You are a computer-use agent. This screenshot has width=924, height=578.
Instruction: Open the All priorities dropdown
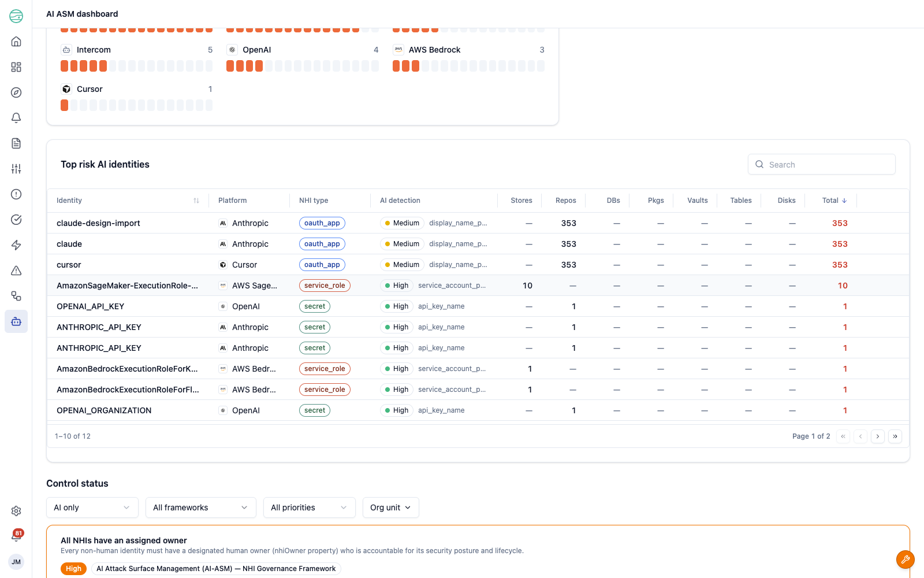310,507
